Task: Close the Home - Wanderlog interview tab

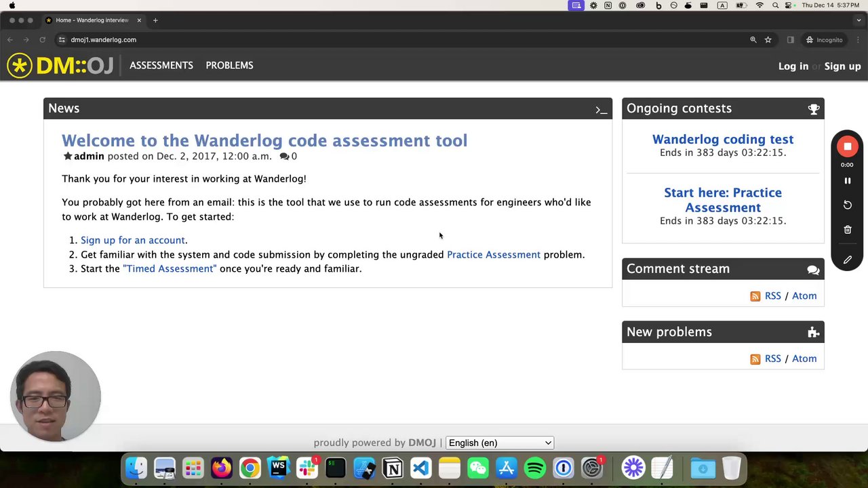Action: [x=139, y=20]
